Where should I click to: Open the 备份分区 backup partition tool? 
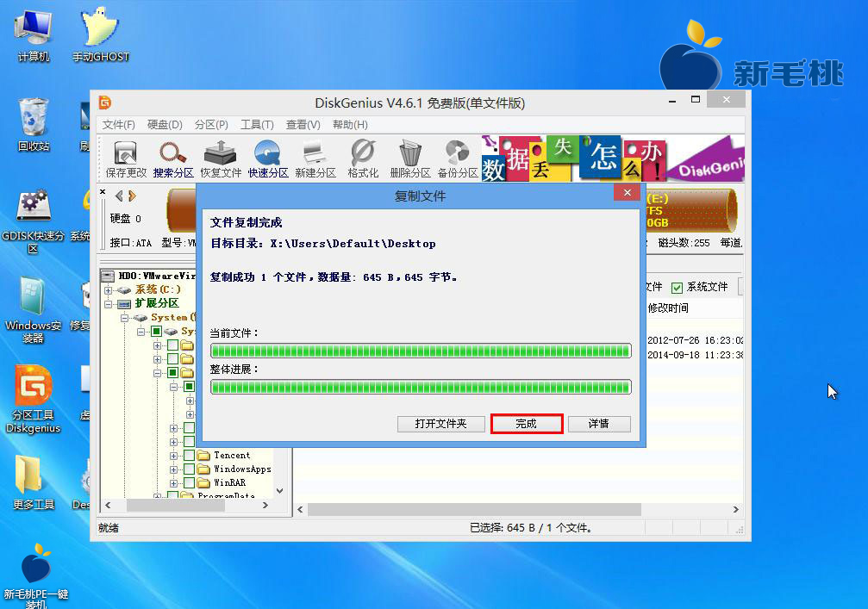click(458, 158)
